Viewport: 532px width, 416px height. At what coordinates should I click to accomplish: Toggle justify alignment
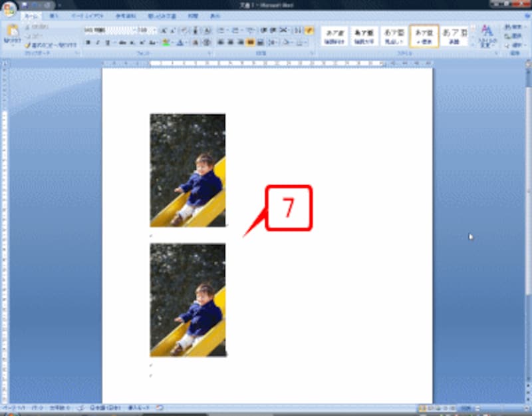(x=251, y=43)
